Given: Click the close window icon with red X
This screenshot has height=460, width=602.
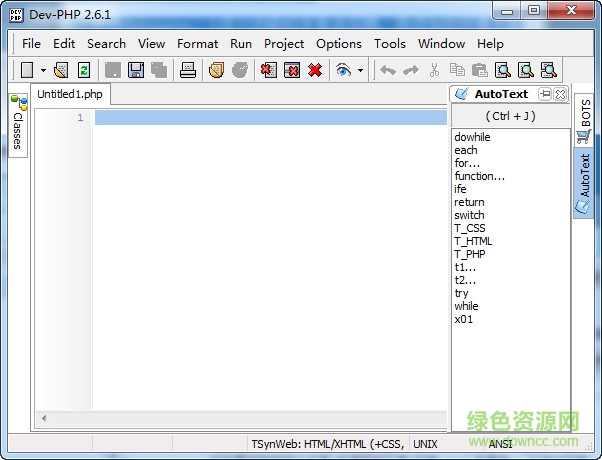Looking at the screenshot, I should click(292, 70).
